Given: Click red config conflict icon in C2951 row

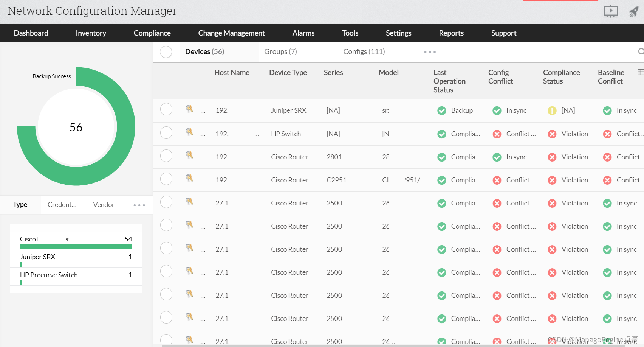Looking at the screenshot, I should click(x=497, y=180).
